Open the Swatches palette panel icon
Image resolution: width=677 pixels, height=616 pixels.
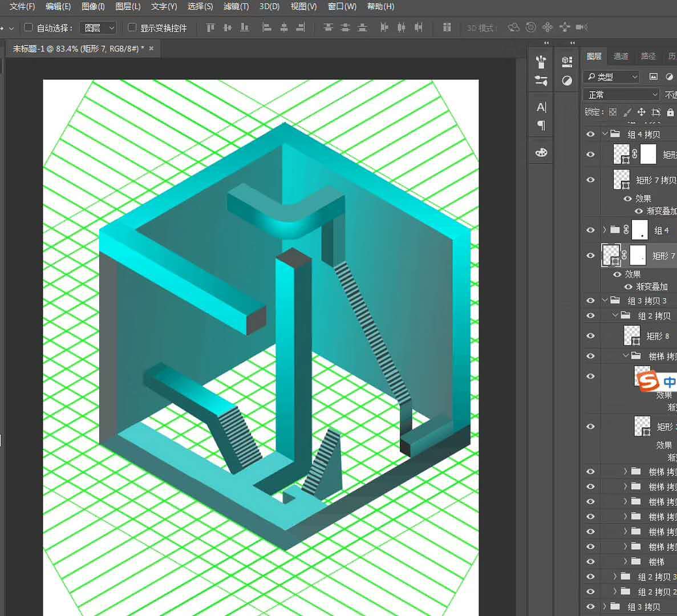[541, 152]
